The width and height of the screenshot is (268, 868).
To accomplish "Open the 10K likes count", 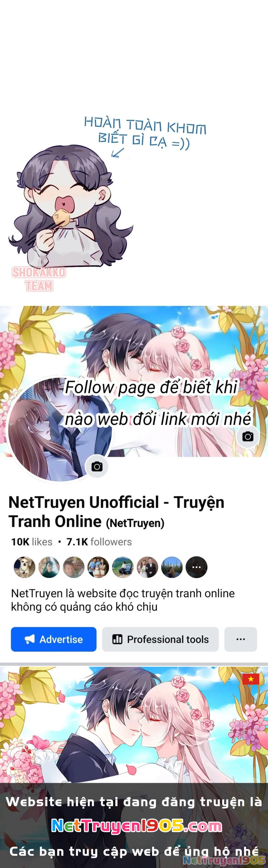I will tap(31, 542).
